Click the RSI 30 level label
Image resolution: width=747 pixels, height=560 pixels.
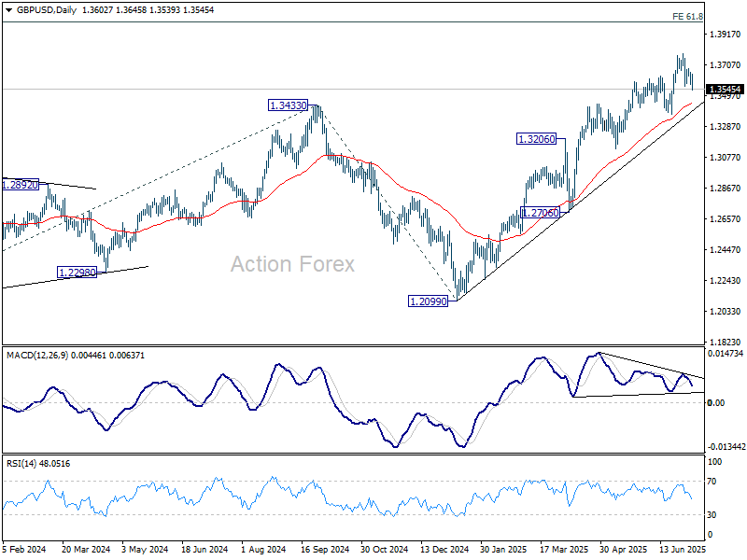712,515
